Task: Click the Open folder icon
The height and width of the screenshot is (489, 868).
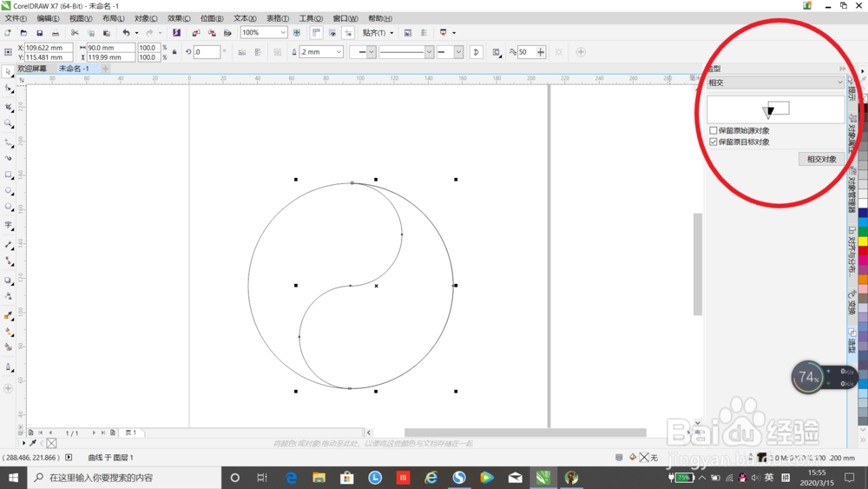Action: [23, 33]
